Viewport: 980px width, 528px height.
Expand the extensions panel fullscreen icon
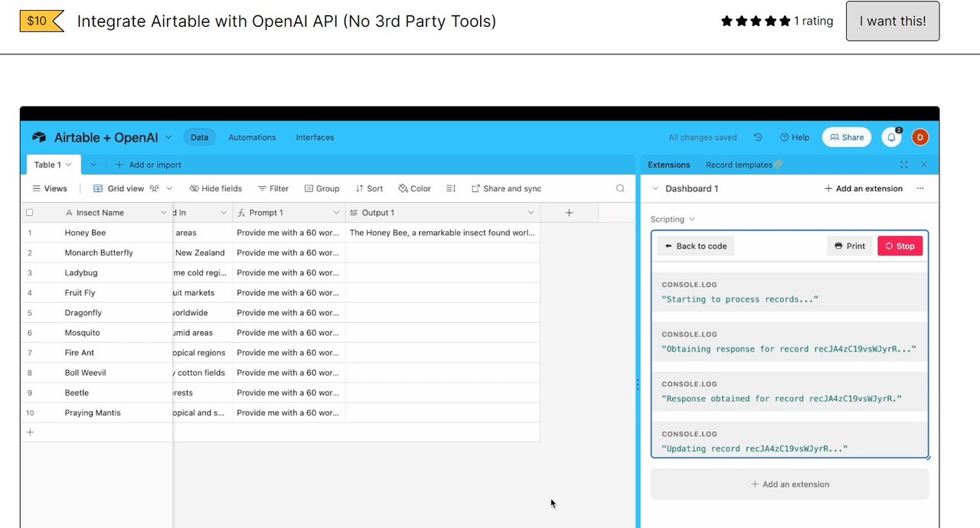click(x=904, y=165)
